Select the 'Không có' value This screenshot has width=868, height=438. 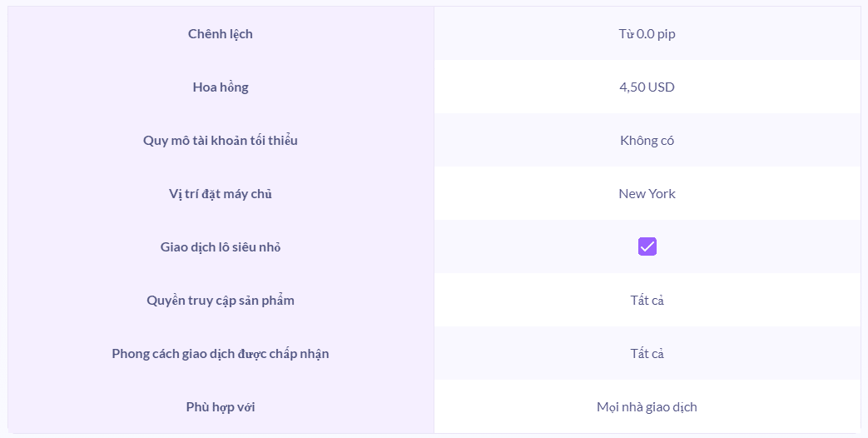647,141
